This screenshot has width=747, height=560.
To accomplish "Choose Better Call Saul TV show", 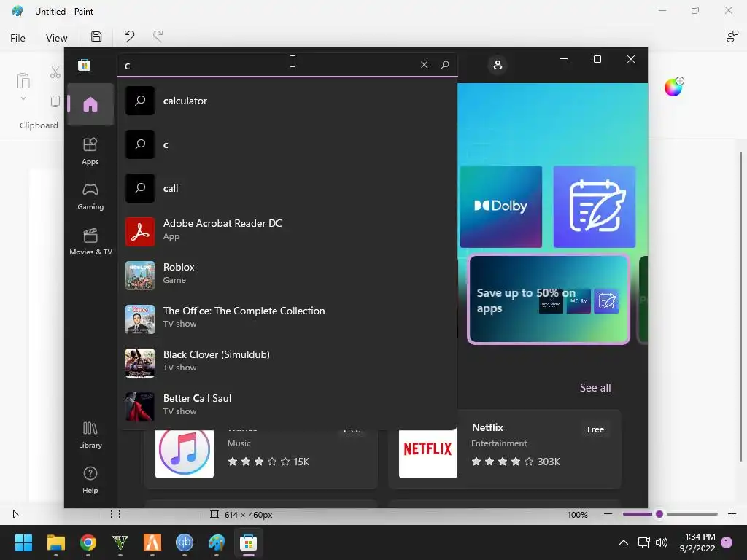I will coord(287,407).
